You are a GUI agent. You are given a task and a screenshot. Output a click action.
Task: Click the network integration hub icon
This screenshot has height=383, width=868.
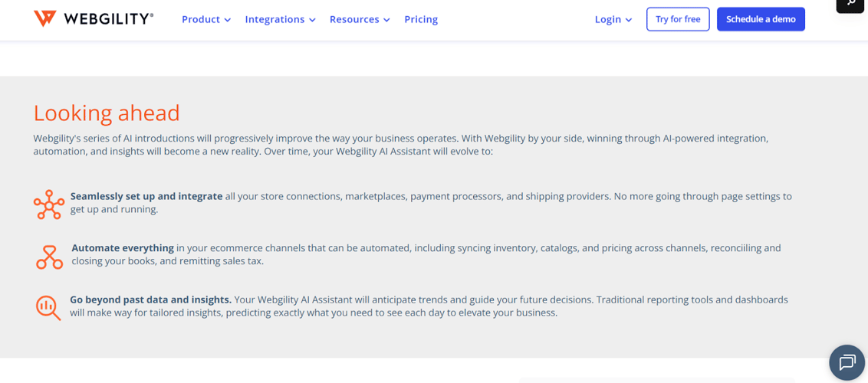tap(49, 205)
